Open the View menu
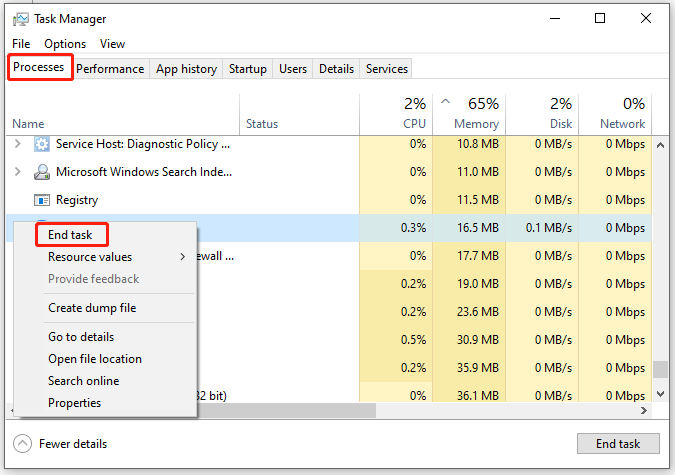Screen dimensions: 675x475 pos(112,44)
